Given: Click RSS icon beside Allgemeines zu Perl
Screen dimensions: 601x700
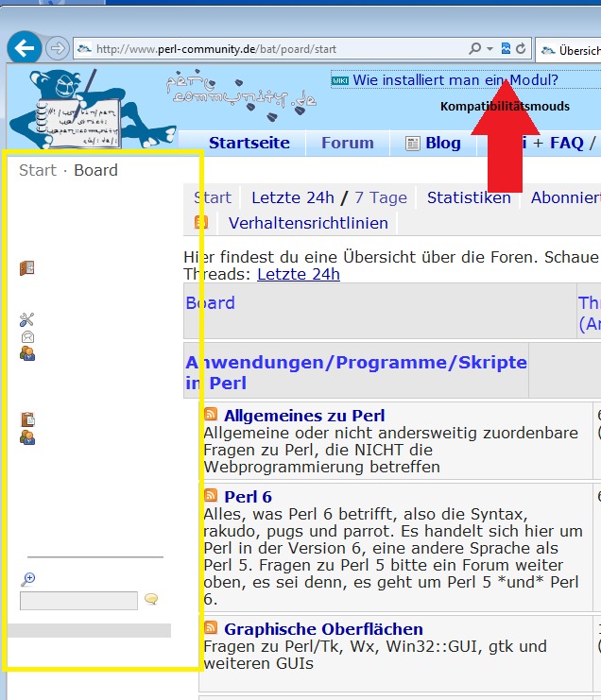Looking at the screenshot, I should pos(211,415).
